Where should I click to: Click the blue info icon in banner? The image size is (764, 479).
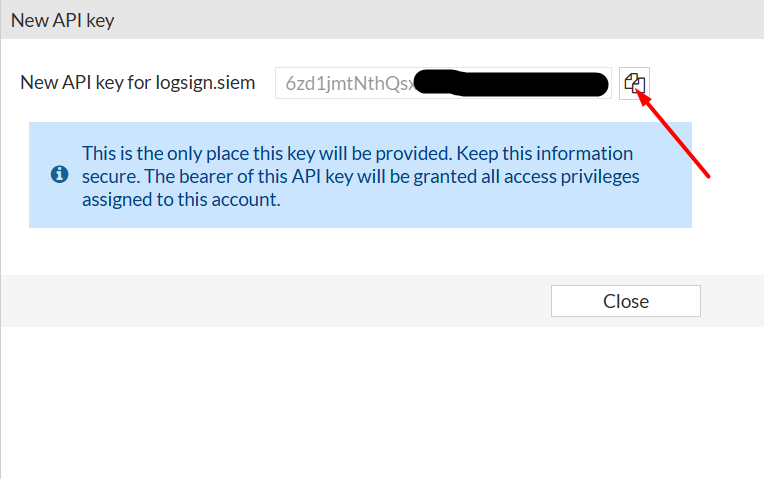coord(59,174)
